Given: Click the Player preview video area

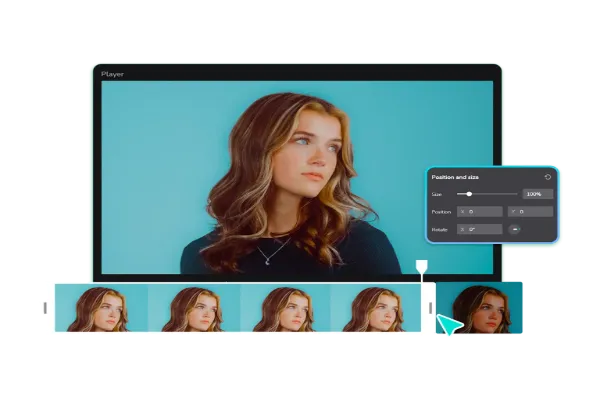Looking at the screenshot, I should (297, 177).
